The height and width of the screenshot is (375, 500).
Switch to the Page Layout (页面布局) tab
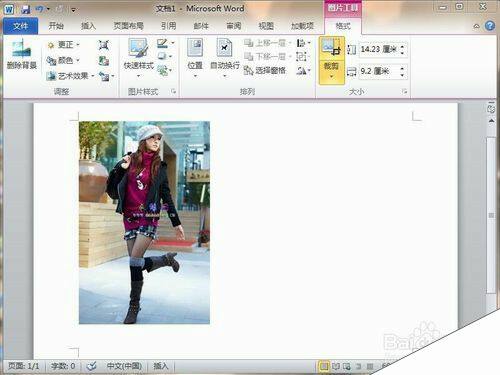[129, 26]
